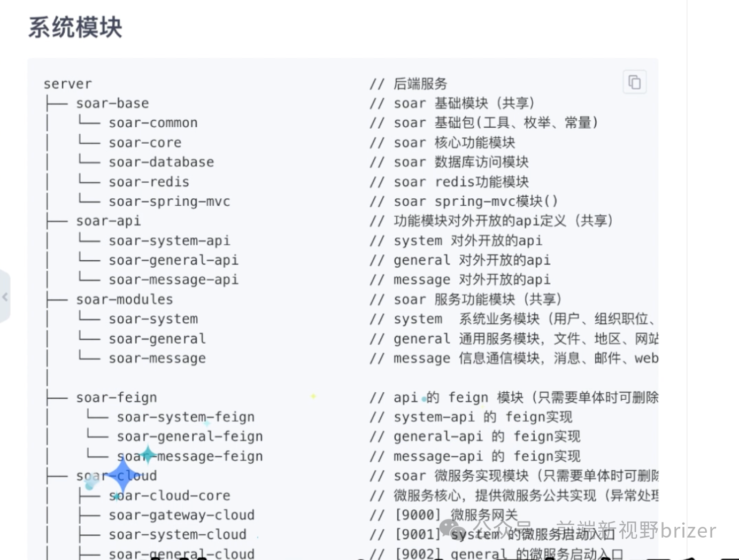Click the soar-common entry
Screen dimensions: 739x560
(152, 122)
